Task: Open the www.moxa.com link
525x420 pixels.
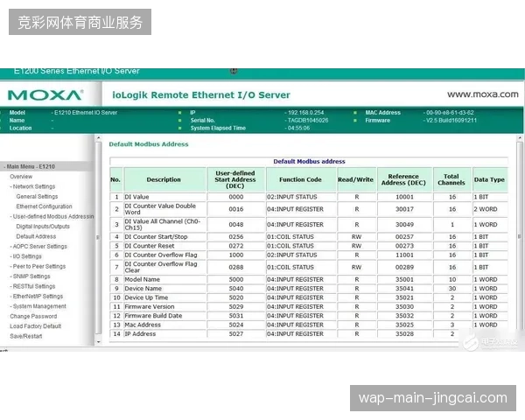Action: 482,94
